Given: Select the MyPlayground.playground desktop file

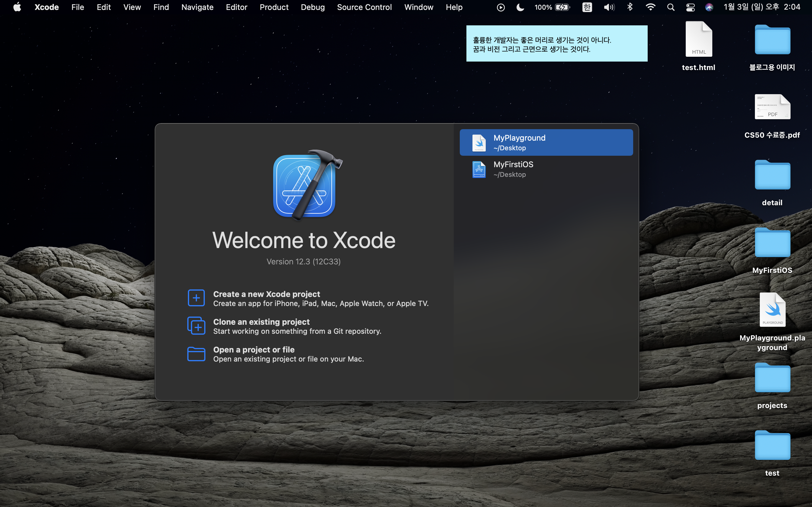Looking at the screenshot, I should [x=772, y=310].
